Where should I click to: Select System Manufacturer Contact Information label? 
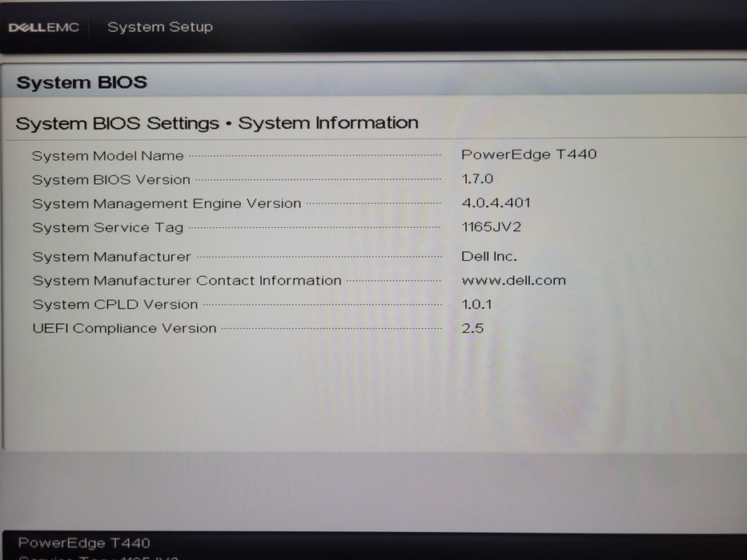[187, 281]
